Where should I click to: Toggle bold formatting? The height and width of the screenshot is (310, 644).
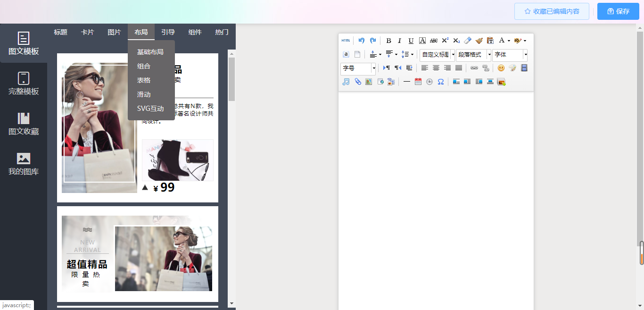pyautogui.click(x=388, y=41)
